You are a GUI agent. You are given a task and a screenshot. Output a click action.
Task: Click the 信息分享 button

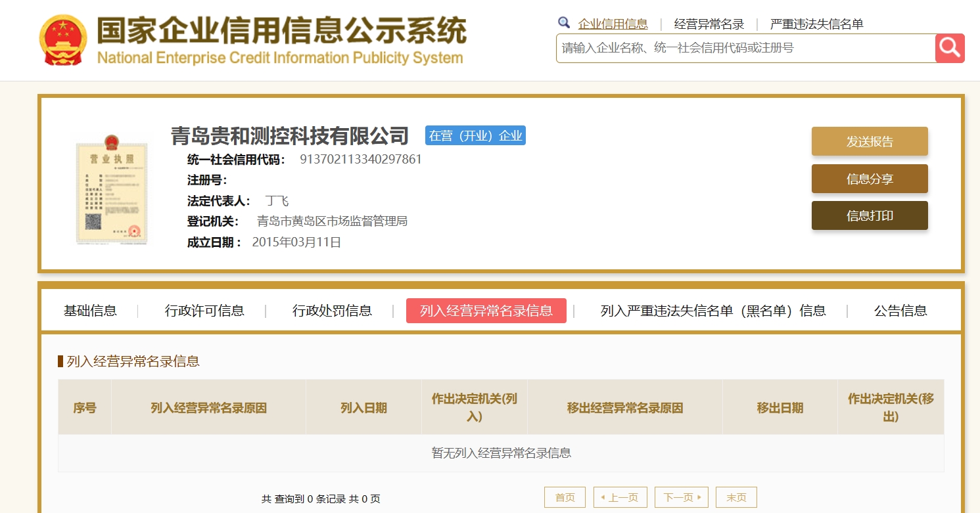870,179
